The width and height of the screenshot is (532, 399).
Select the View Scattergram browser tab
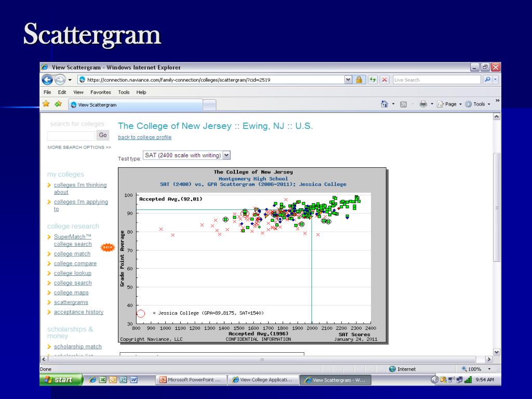136,105
